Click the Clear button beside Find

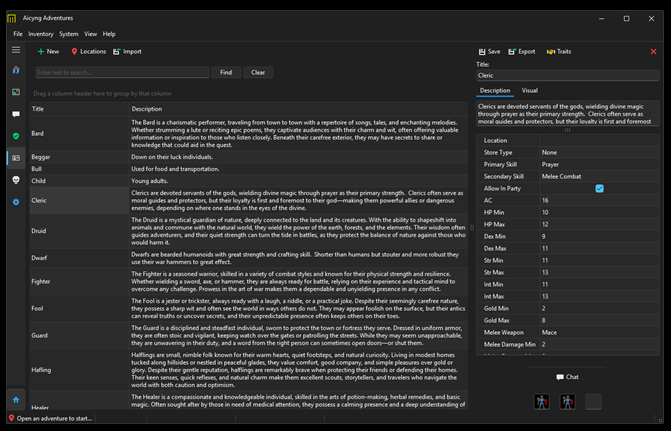[258, 73]
